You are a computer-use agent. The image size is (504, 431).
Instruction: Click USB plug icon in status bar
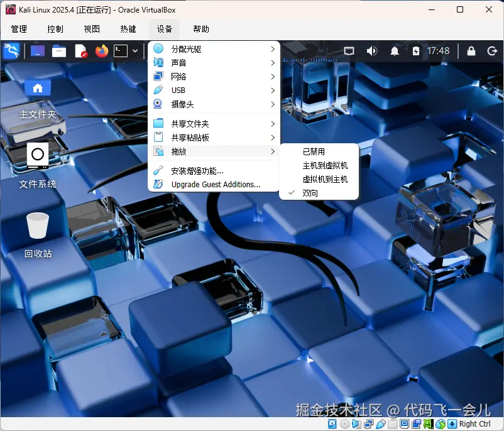click(x=381, y=424)
